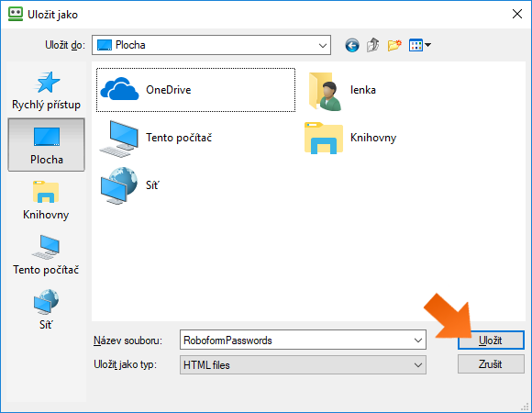The image size is (532, 413).
Task: Go back with the blue arrow icon
Action: tap(352, 45)
